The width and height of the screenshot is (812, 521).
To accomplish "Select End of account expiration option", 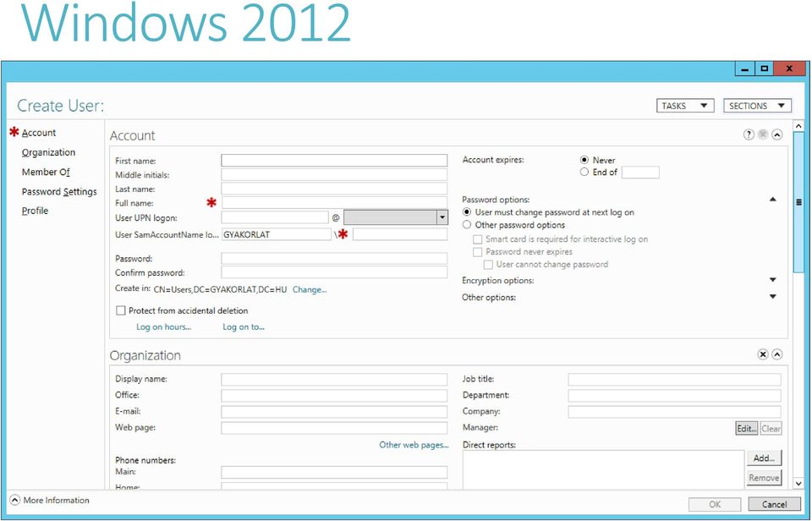I will click(x=584, y=172).
